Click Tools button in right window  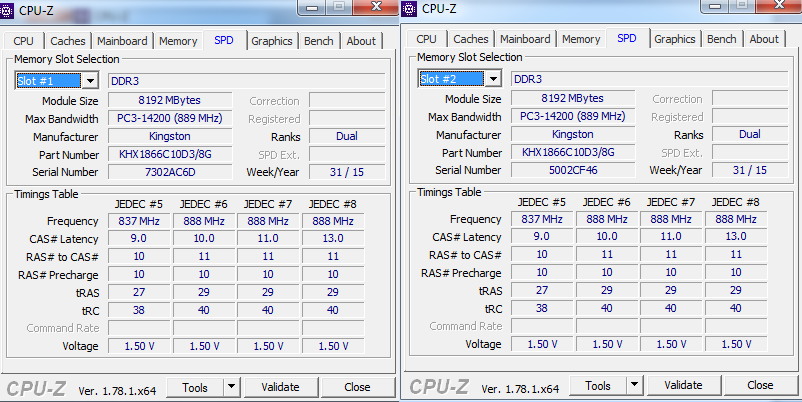(x=598, y=385)
